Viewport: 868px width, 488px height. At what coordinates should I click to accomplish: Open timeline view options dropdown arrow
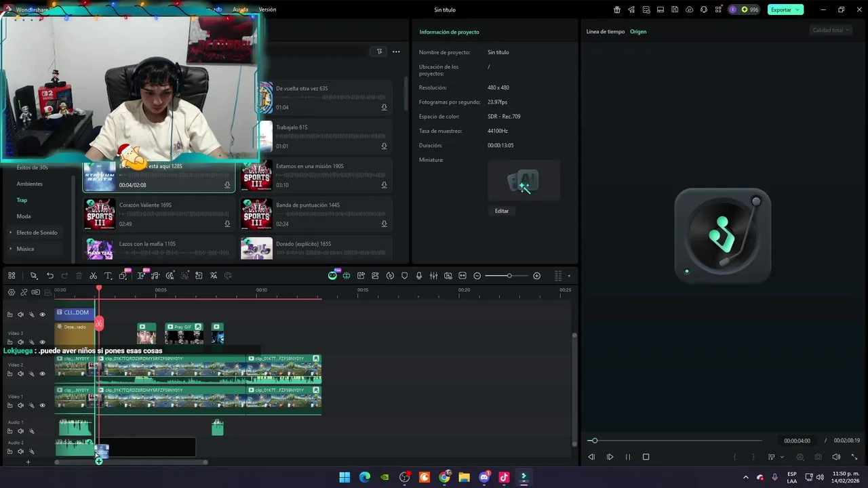[x=569, y=276]
